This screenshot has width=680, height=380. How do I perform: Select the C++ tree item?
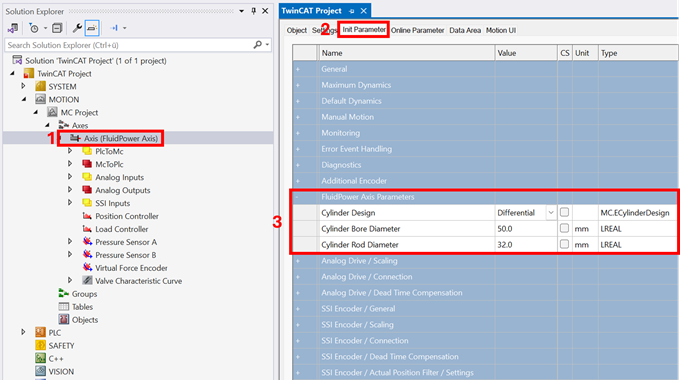56,359
